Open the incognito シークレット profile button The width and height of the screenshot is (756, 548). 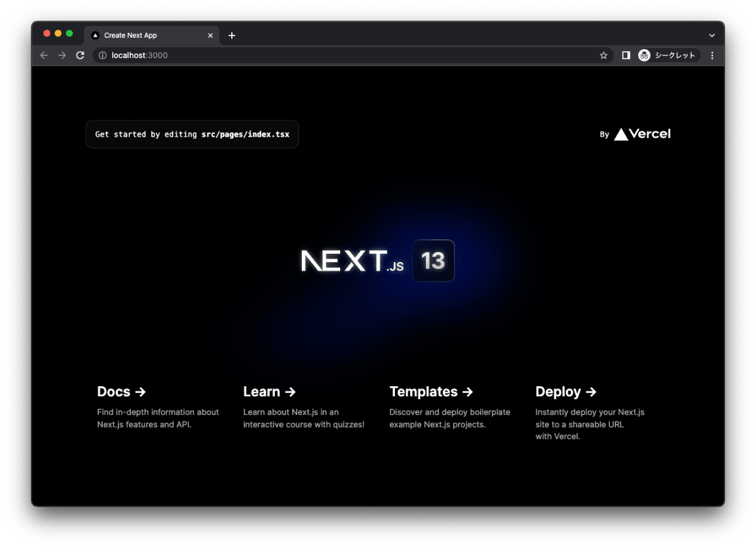(668, 55)
